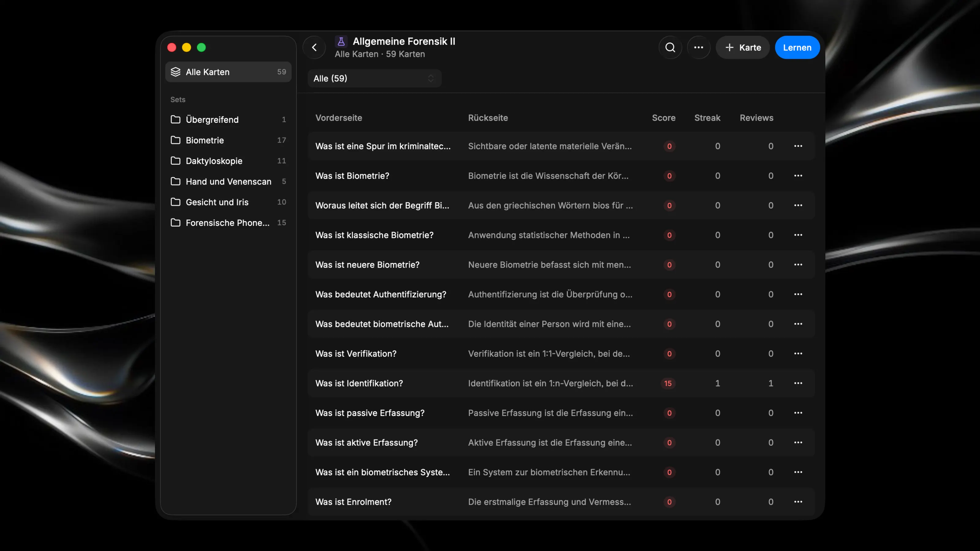Click the folder icon of Forensische Phone... set
980x551 pixels.
click(175, 223)
